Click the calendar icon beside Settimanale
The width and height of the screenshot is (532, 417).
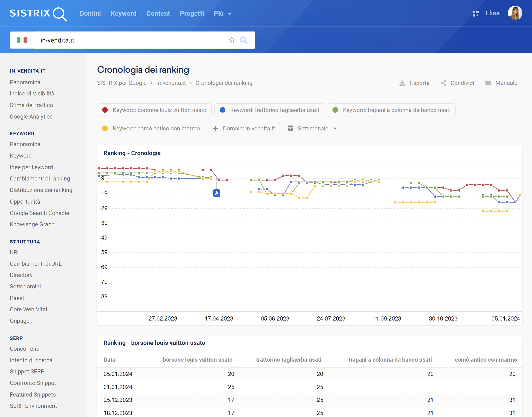tap(290, 128)
